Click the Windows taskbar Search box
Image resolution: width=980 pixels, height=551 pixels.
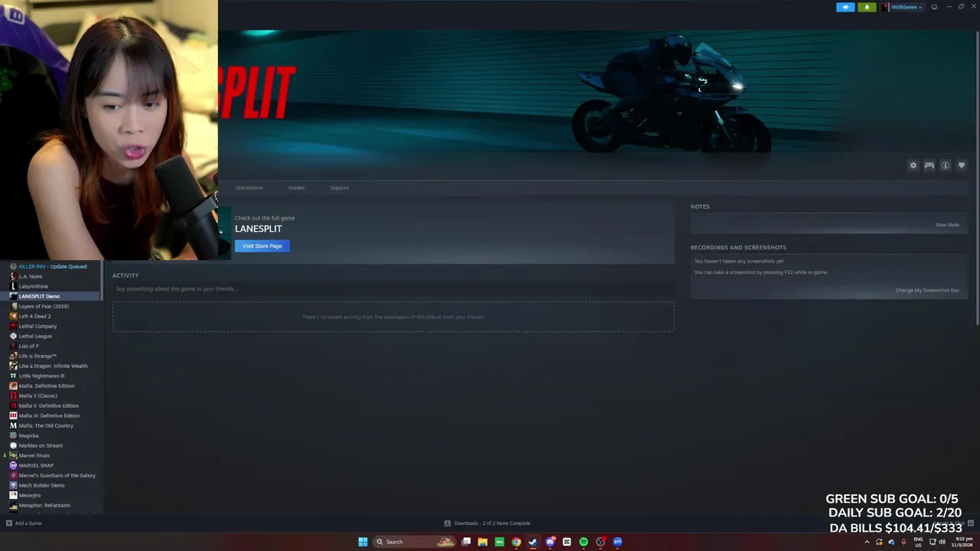click(x=413, y=542)
